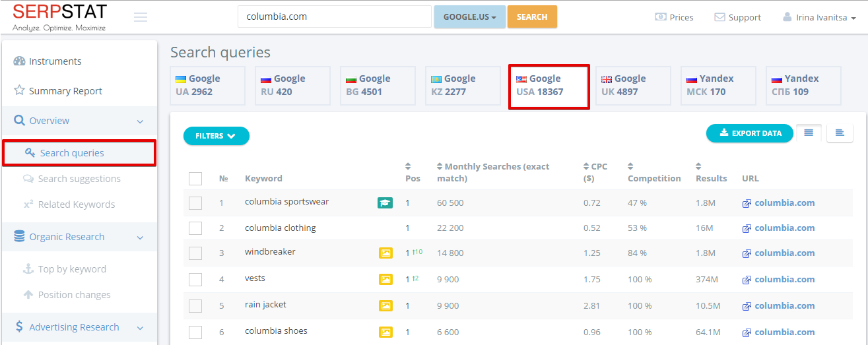Click external link icon in rain jacket row
Screen dimensions: 868x345
pyautogui.click(x=747, y=306)
